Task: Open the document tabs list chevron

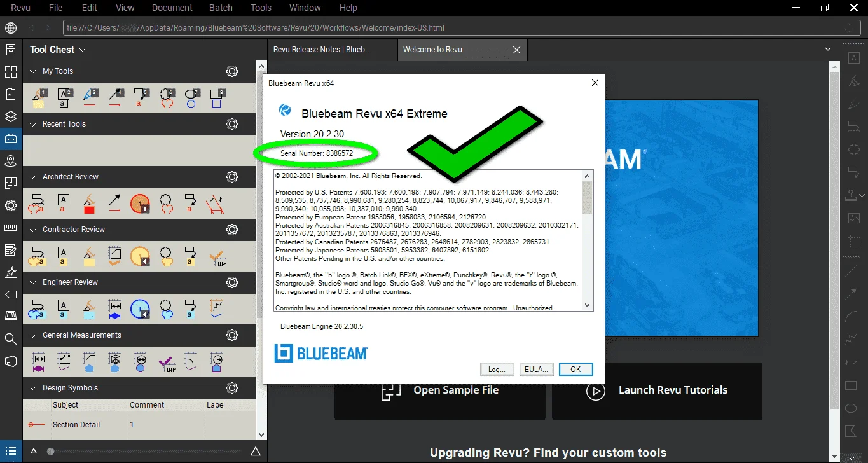Action: tap(828, 49)
